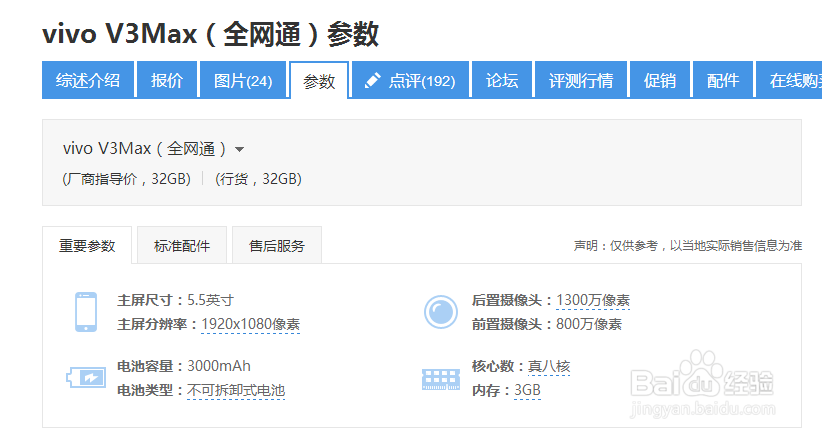The width and height of the screenshot is (822, 438).
Task: Click the pencil icon in 点评 tab
Action: (x=372, y=80)
